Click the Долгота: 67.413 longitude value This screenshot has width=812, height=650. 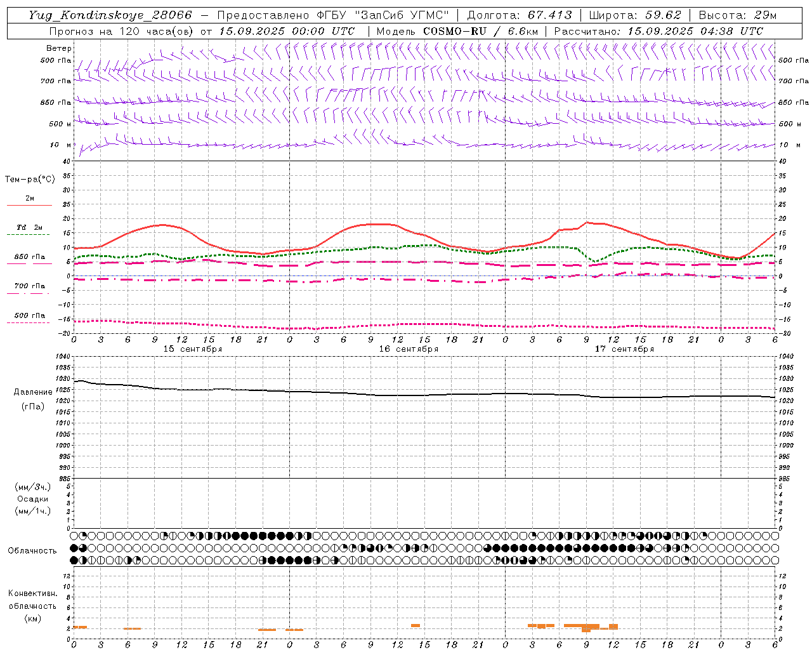click(519, 15)
